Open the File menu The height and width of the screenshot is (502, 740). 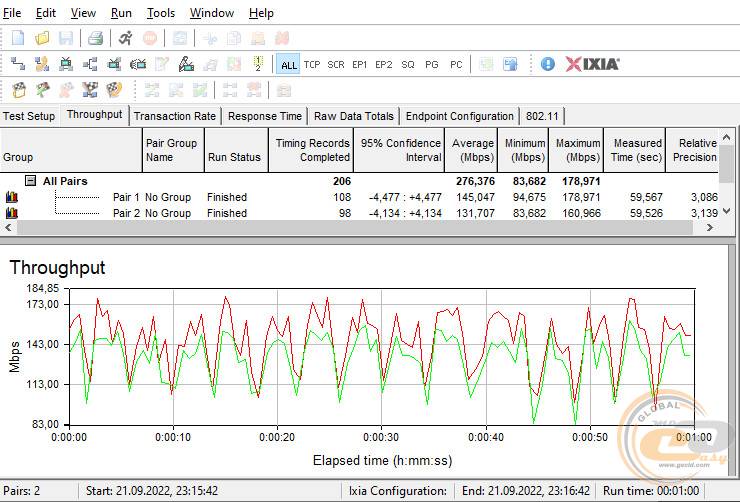click(x=12, y=13)
